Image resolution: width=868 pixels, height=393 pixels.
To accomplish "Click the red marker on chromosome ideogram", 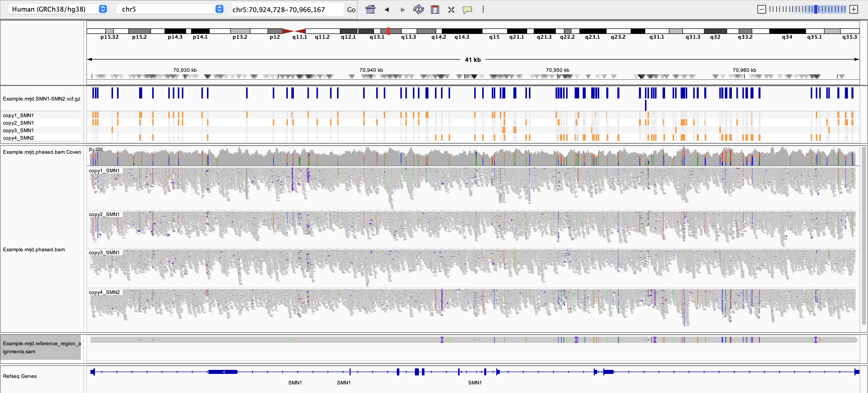I will pyautogui.click(x=388, y=31).
